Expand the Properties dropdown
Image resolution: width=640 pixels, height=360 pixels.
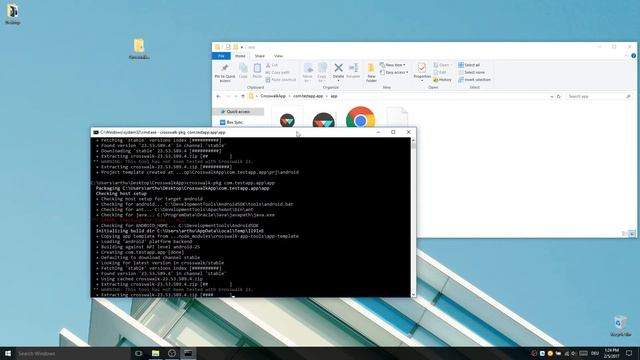pos(422,80)
